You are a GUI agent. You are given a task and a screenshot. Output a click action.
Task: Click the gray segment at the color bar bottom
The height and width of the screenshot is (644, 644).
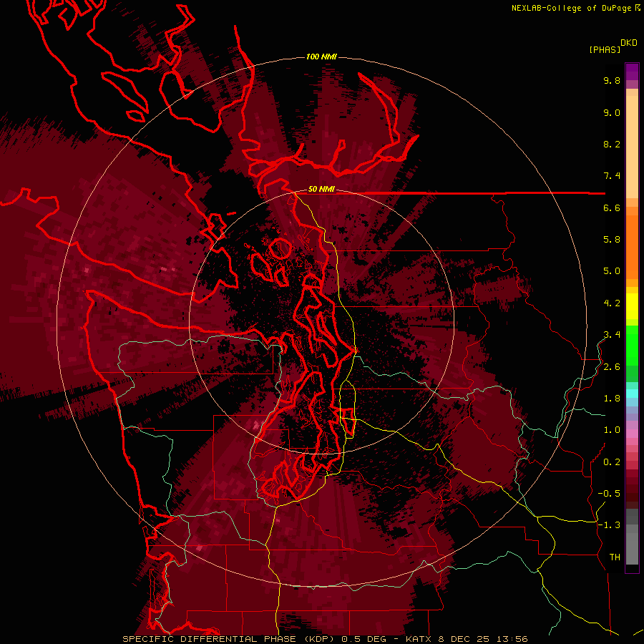tap(632, 548)
